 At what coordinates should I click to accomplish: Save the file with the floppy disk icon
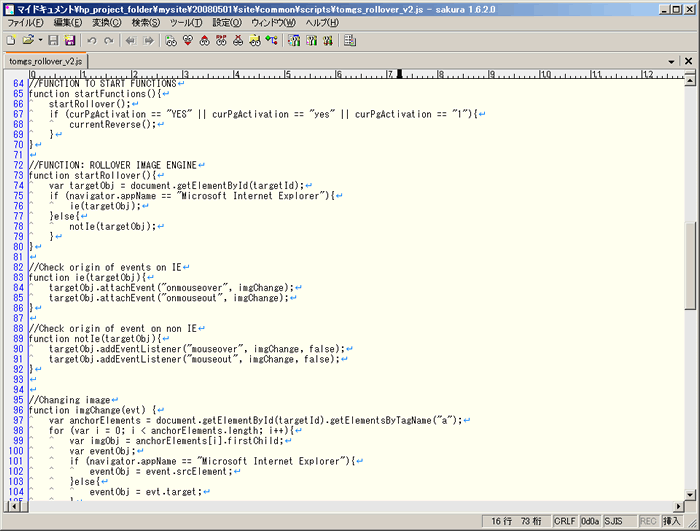click(54, 41)
